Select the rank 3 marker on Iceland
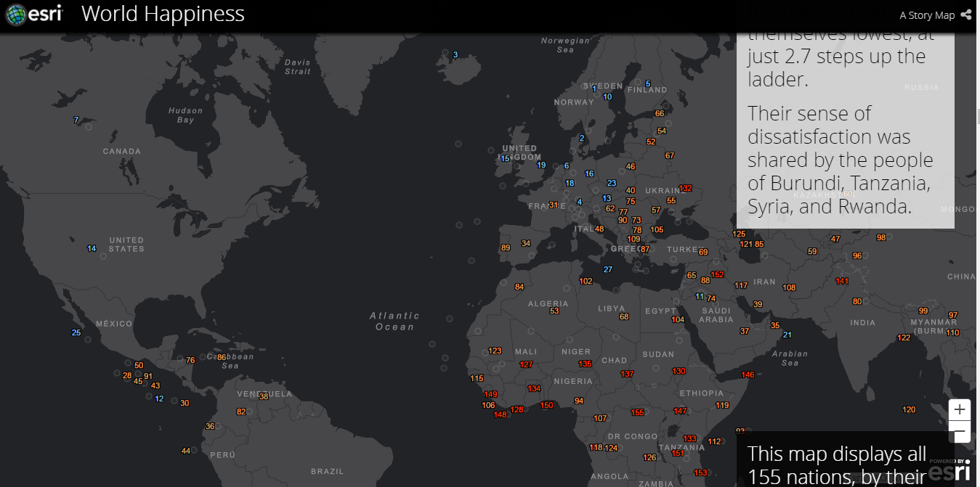 [x=455, y=54]
